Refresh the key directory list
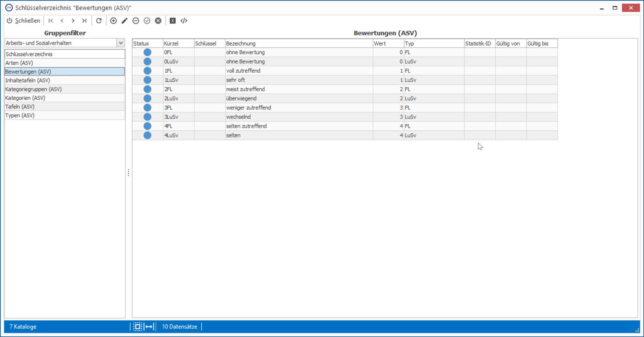The height and width of the screenshot is (337, 644). [x=99, y=21]
